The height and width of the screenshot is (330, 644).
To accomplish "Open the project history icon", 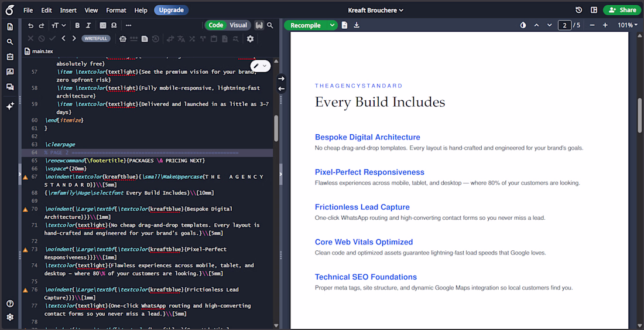I will click(x=578, y=11).
